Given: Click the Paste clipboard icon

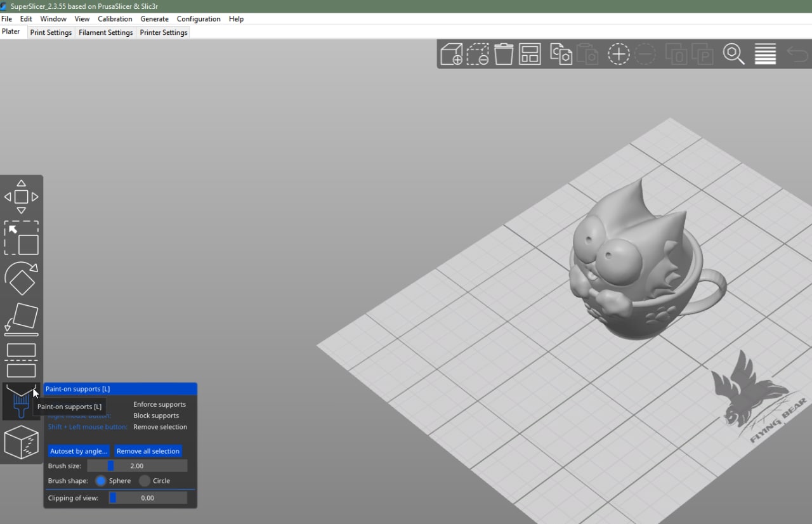Looking at the screenshot, I should (587, 54).
